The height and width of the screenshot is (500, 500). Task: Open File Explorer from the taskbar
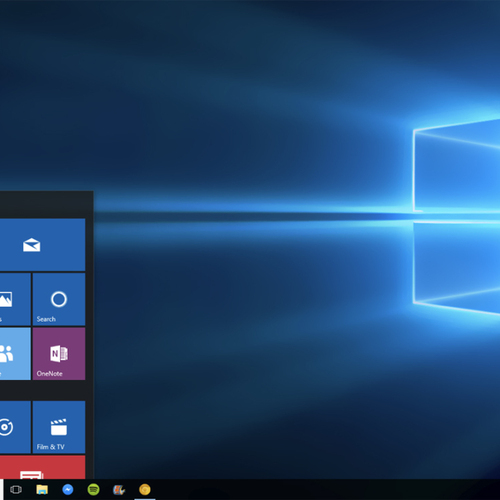click(42, 490)
